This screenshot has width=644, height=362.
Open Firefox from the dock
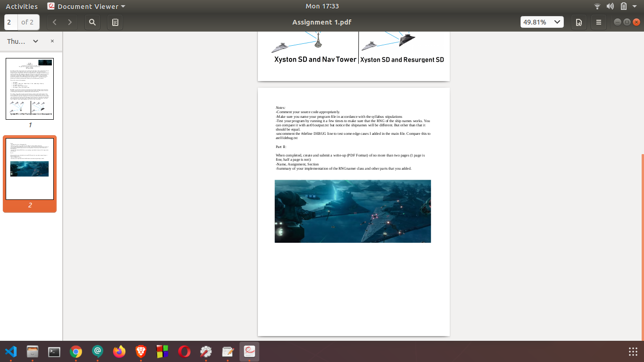[119, 351]
